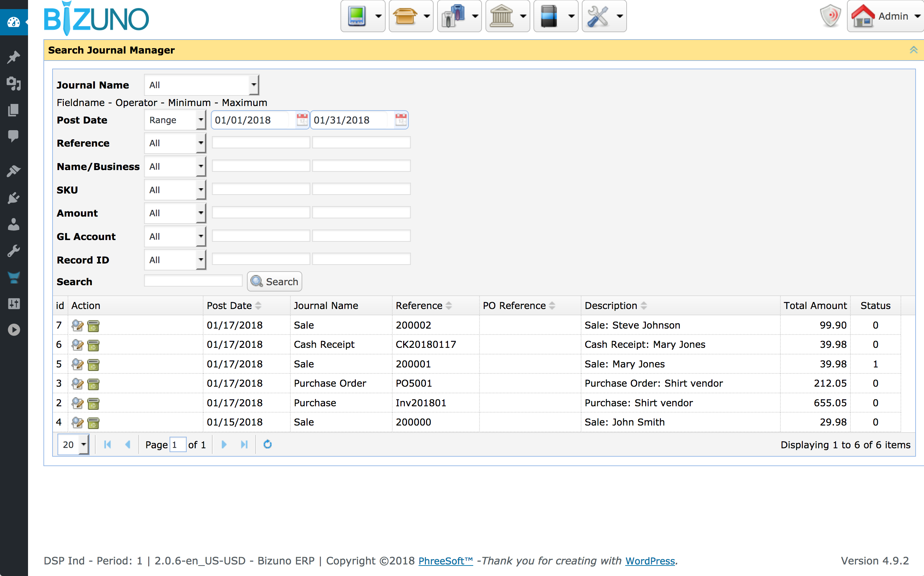Go to the next results page
This screenshot has width=924, height=576.
(224, 444)
